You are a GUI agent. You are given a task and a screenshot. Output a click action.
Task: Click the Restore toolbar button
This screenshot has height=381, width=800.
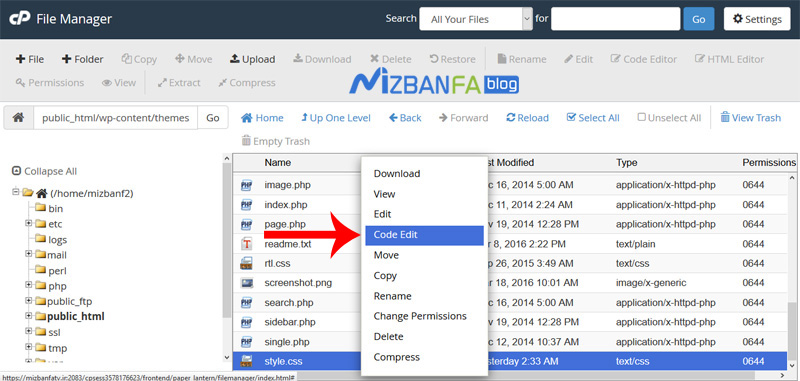[452, 59]
